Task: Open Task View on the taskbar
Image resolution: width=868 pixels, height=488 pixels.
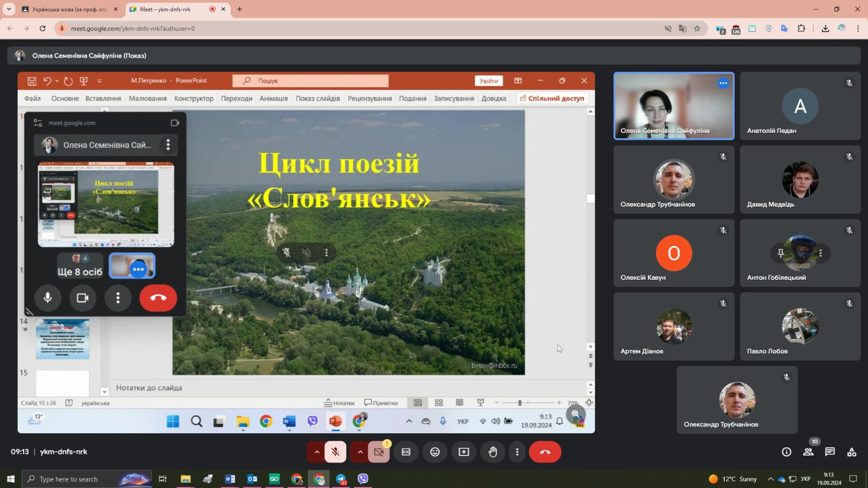Action: tap(162, 479)
